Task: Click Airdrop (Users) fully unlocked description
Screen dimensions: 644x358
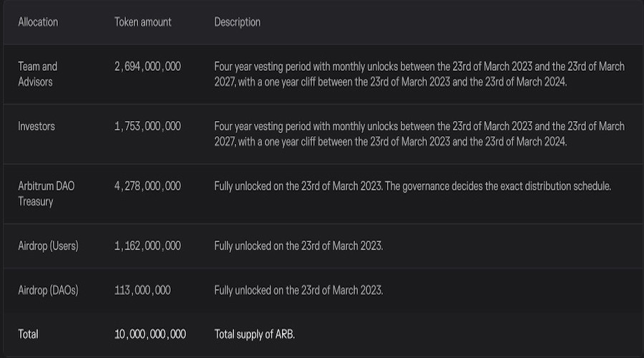Action: (x=298, y=246)
